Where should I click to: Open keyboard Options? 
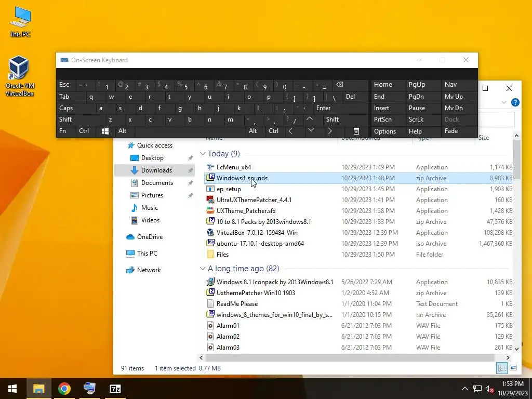[388, 131]
